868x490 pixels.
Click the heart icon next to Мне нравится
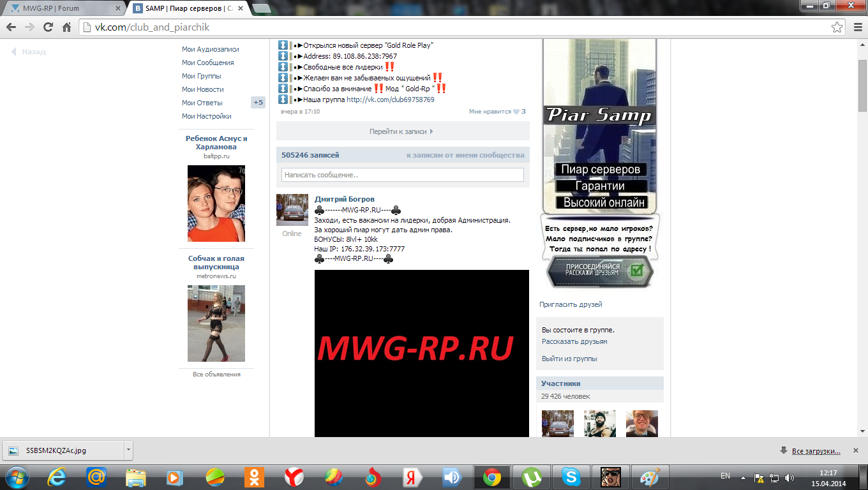516,112
